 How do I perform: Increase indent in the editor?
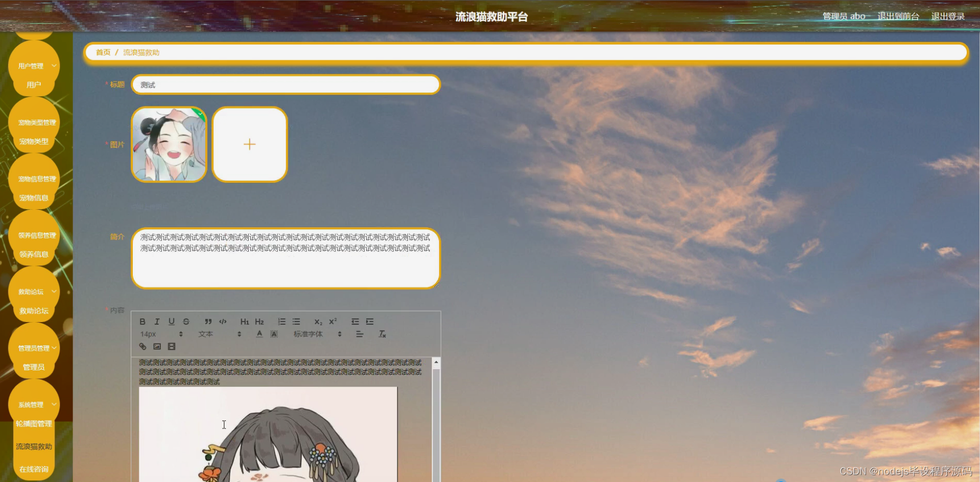coord(370,322)
